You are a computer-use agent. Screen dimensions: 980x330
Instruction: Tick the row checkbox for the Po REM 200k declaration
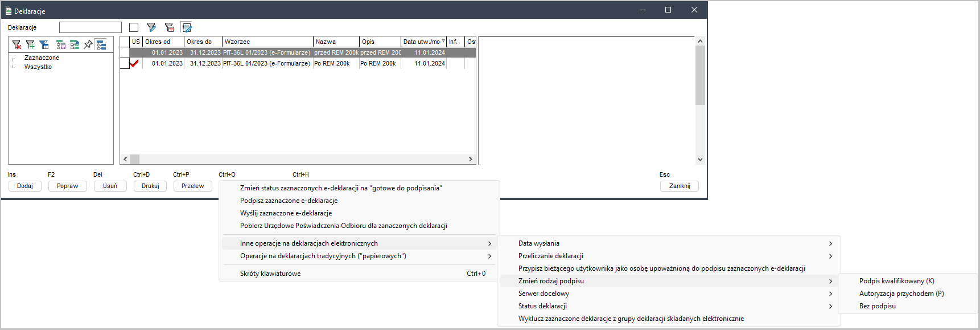[125, 64]
